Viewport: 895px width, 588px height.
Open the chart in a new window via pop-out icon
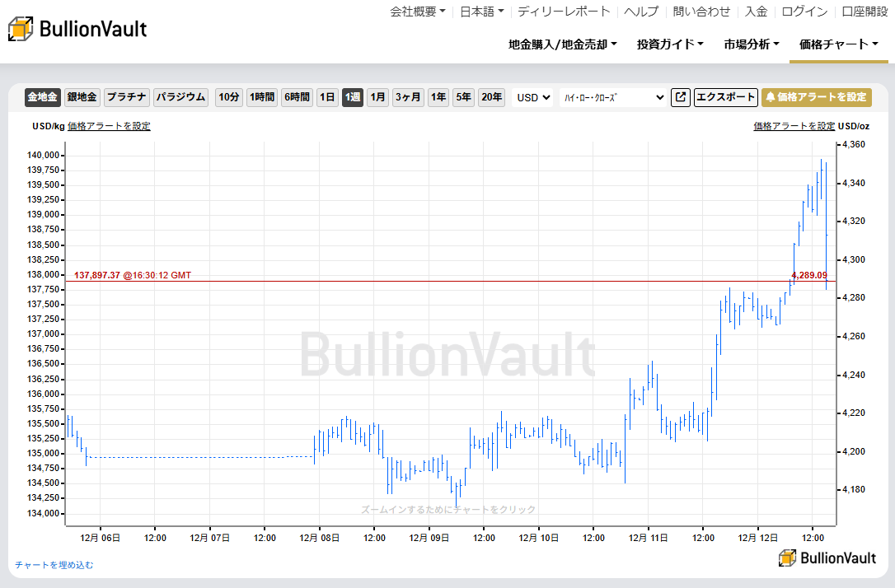click(x=680, y=97)
